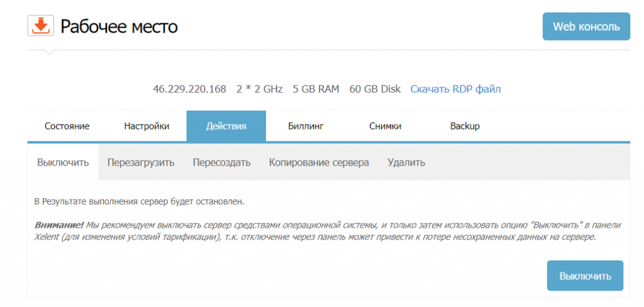Download the RDP file via Скачать RDP файл
This screenshot has height=307, width=644.
pos(455,89)
